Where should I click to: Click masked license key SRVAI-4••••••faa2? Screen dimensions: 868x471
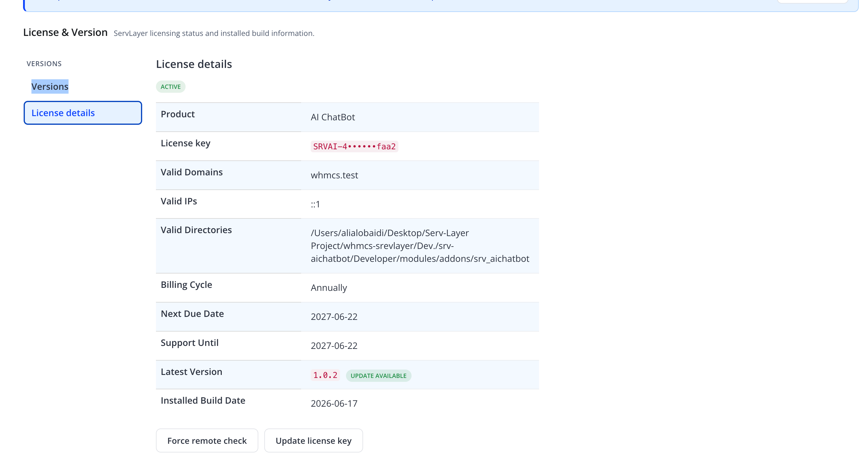click(354, 146)
